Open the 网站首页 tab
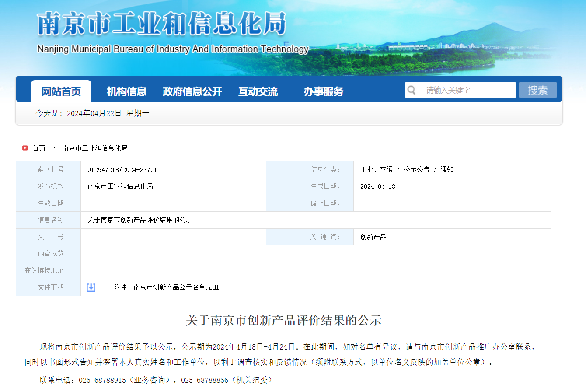 [61, 91]
